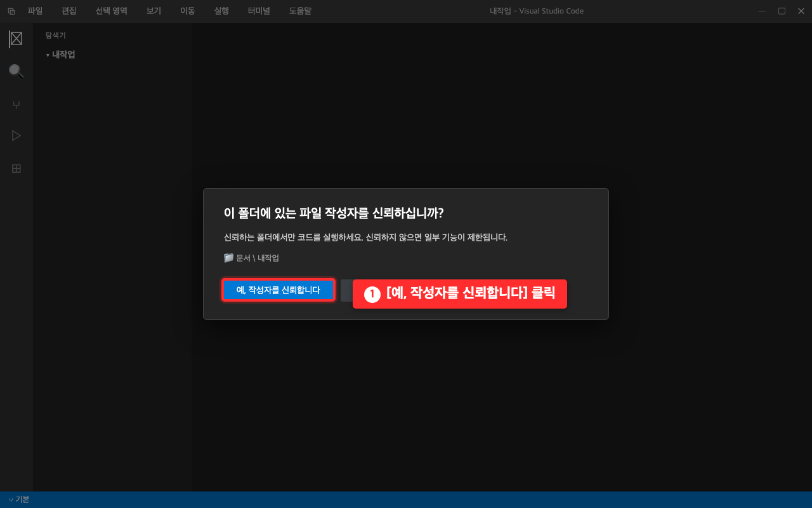Image resolution: width=812 pixels, height=508 pixels.
Task: Open the 이동 menu
Action: [x=187, y=11]
